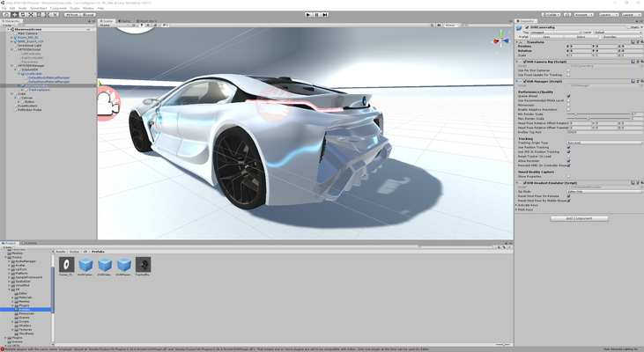Select the Custom_Tr prefab thumbnail

(67, 265)
